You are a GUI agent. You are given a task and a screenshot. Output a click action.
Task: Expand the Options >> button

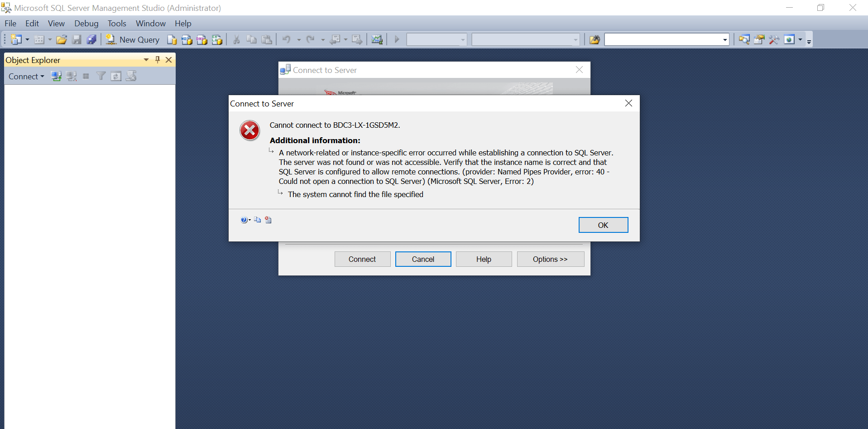550,259
